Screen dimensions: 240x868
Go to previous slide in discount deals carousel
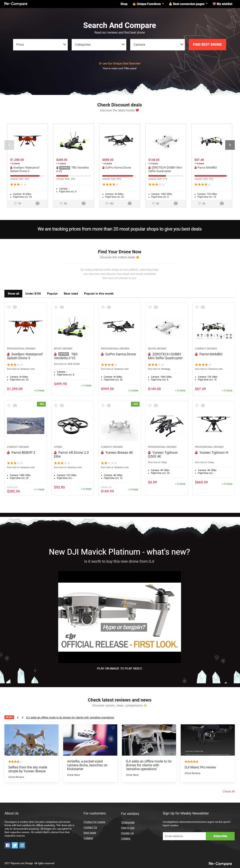click(x=9, y=145)
